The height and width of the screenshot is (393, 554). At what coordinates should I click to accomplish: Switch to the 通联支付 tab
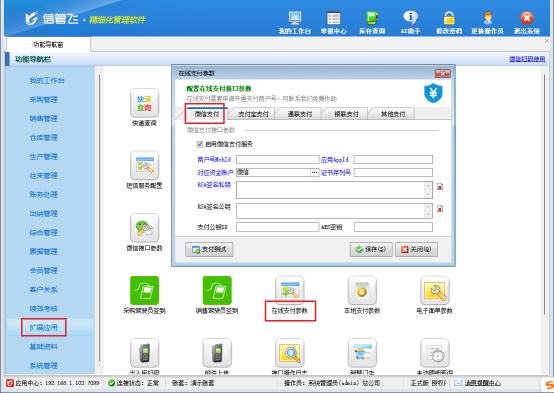tap(300, 114)
